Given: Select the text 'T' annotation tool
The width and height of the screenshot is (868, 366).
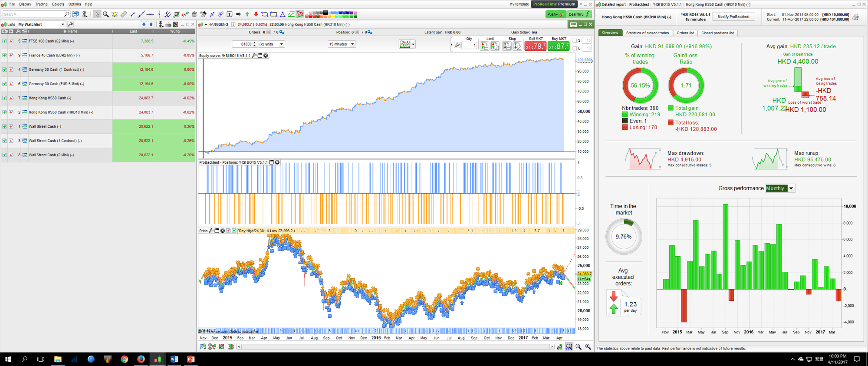Looking at the screenshot, I should click(x=230, y=14).
